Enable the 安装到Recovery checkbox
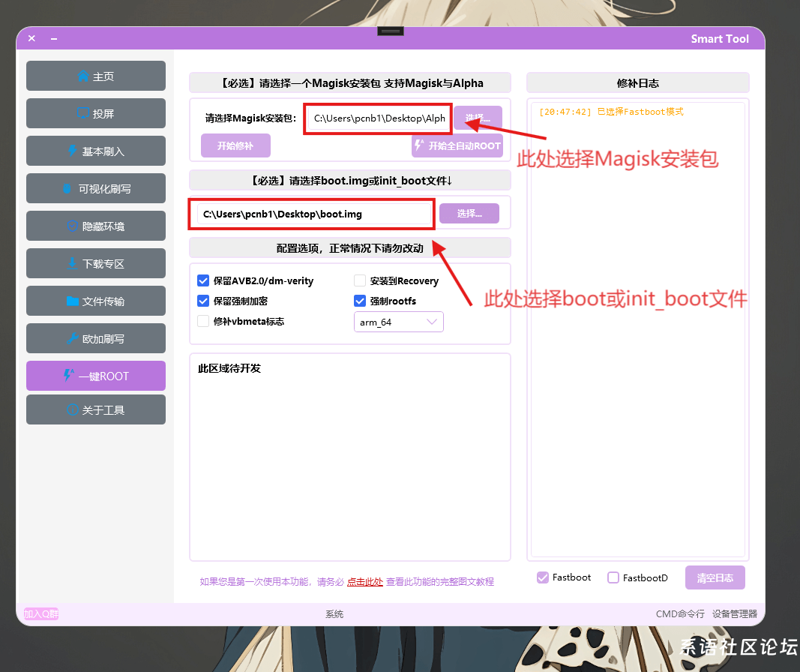This screenshot has width=800, height=672. tap(360, 280)
